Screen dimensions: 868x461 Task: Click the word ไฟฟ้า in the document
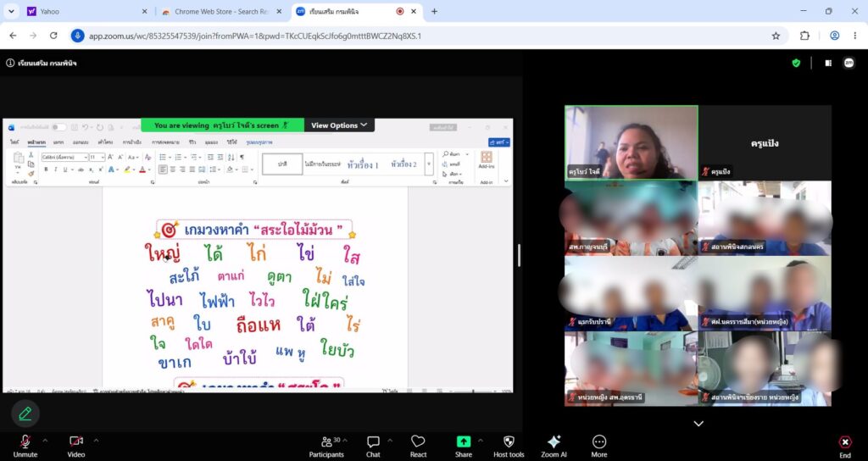pos(217,301)
